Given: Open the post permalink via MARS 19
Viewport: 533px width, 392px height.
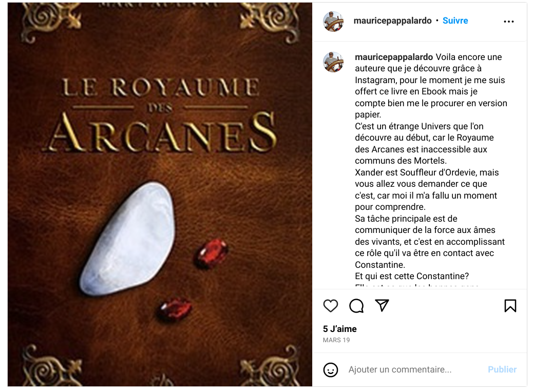Looking at the screenshot, I should pyautogui.click(x=336, y=340).
